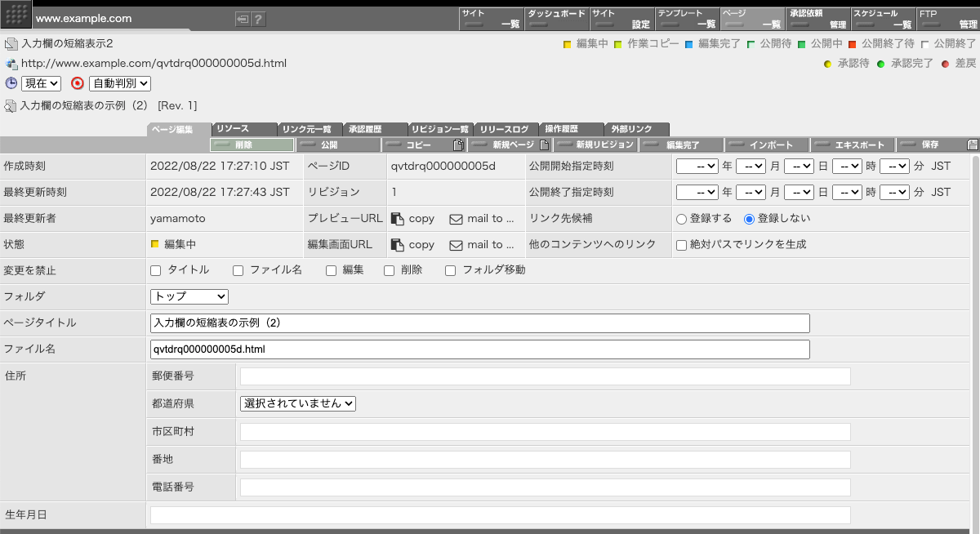Click the red record icon next to 自動判別

click(x=78, y=83)
